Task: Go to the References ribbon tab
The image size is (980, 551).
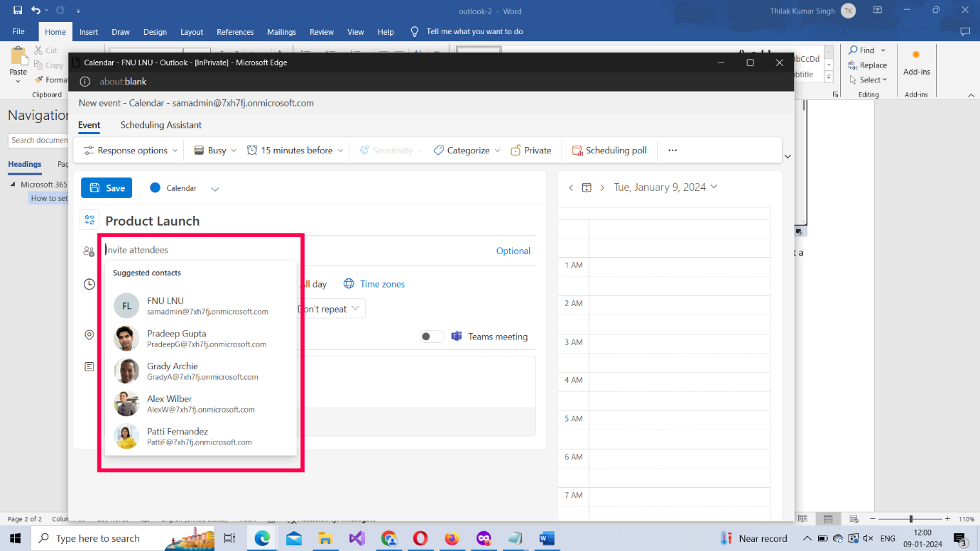Action: coord(235,32)
